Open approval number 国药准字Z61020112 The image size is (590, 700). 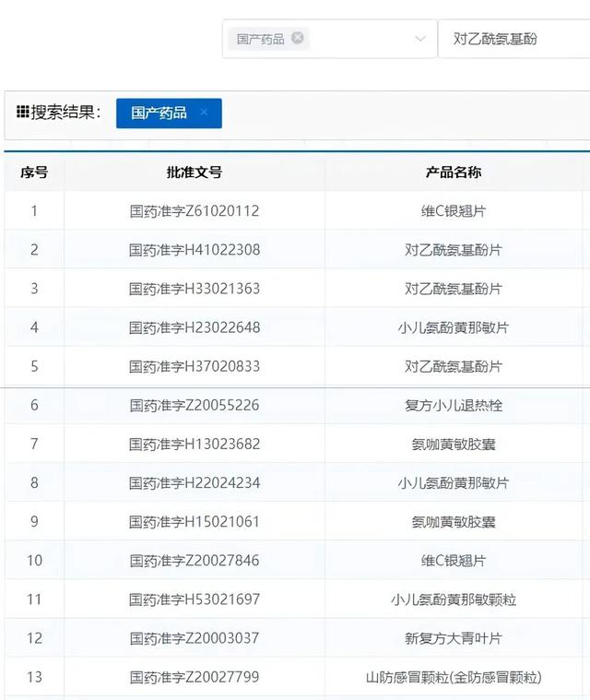195,211
